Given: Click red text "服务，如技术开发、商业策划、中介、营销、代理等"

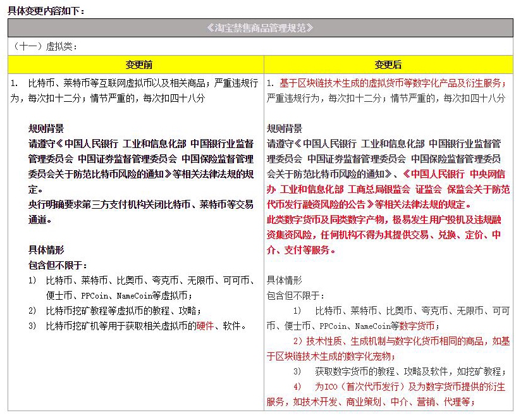Looking at the screenshot, I should (x=368, y=402).
